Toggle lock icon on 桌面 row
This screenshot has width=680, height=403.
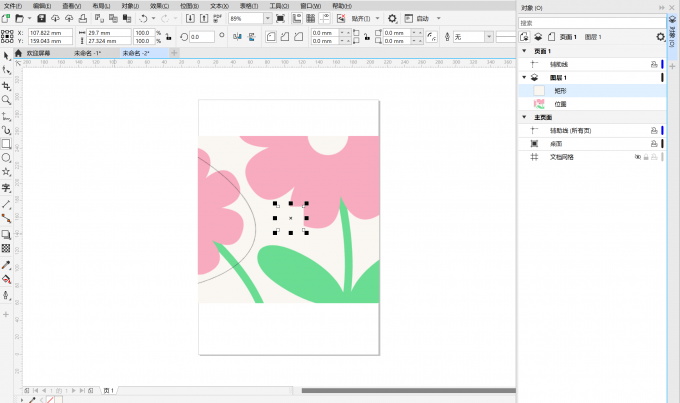pos(653,144)
